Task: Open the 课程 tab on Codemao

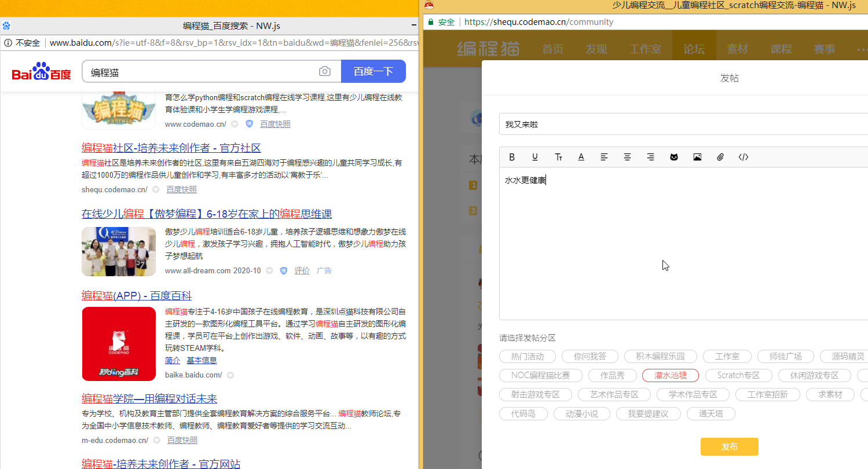Action: (781, 49)
